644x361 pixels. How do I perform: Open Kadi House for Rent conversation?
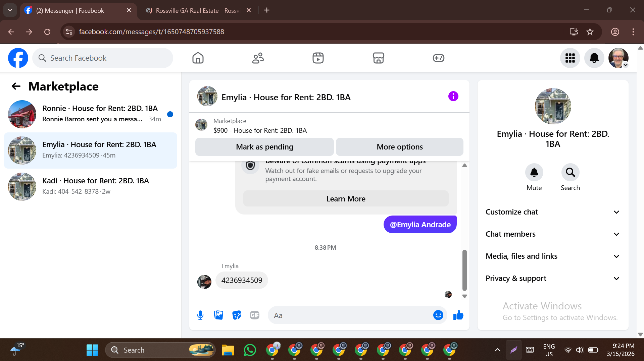coord(91,187)
